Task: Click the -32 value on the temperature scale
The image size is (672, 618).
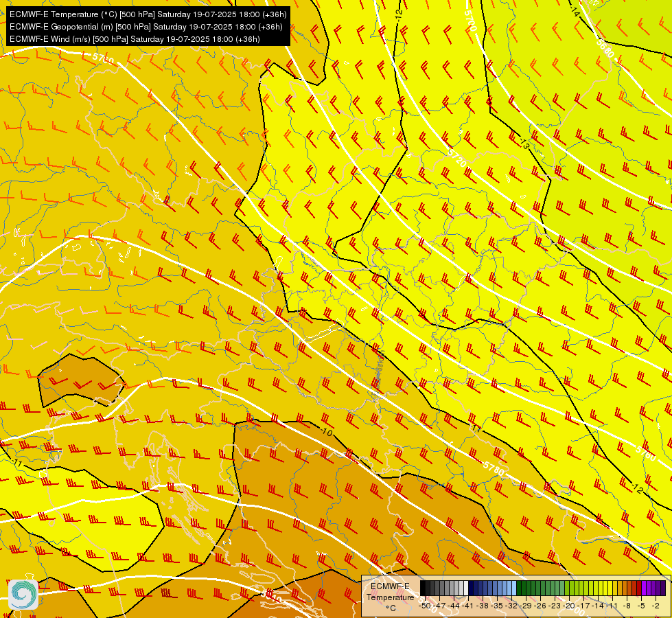Action: tap(512, 606)
